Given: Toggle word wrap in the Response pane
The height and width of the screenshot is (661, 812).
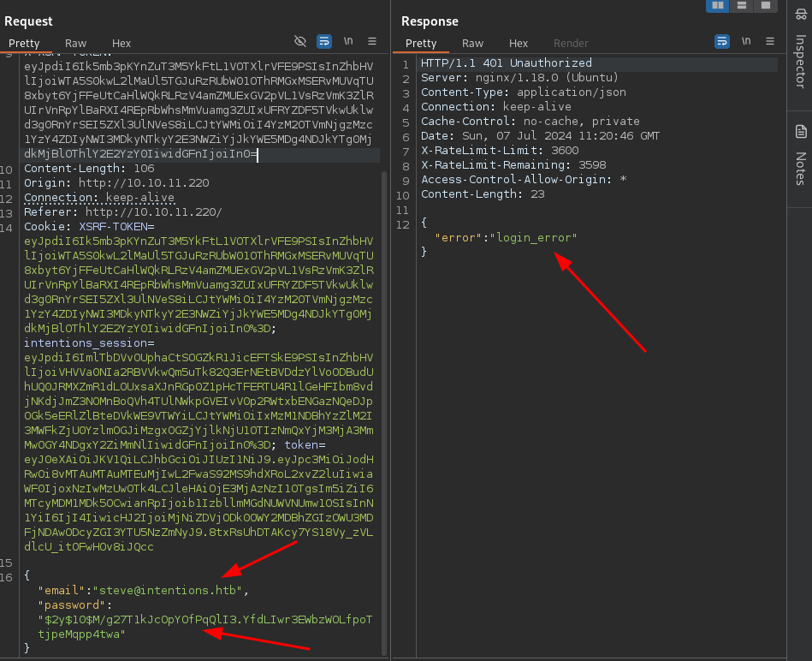Looking at the screenshot, I should [x=722, y=41].
